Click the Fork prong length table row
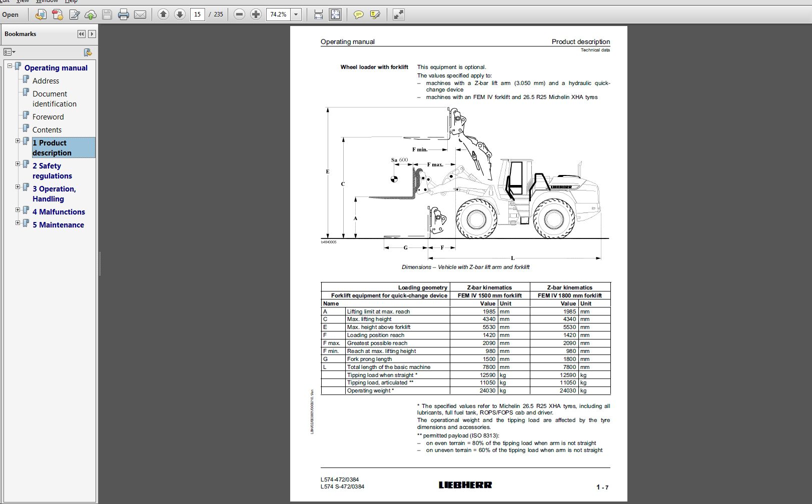This screenshot has width=812, height=504. coord(466,359)
